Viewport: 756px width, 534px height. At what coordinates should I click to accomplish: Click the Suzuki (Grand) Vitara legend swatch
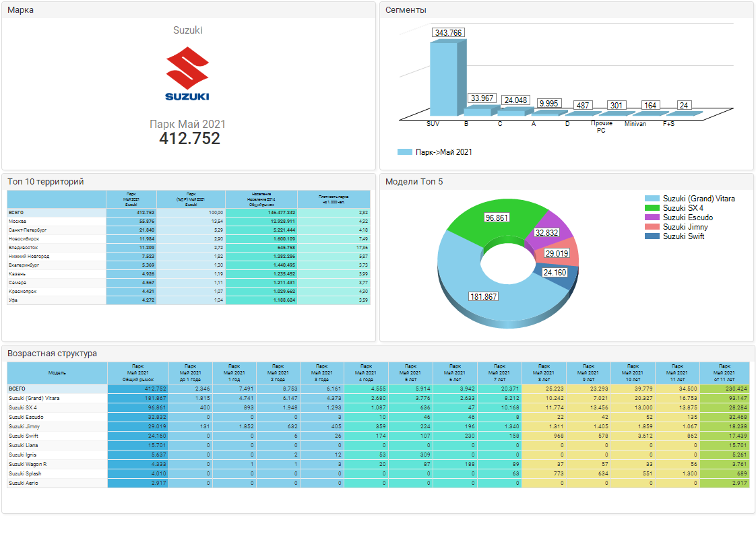pos(652,199)
